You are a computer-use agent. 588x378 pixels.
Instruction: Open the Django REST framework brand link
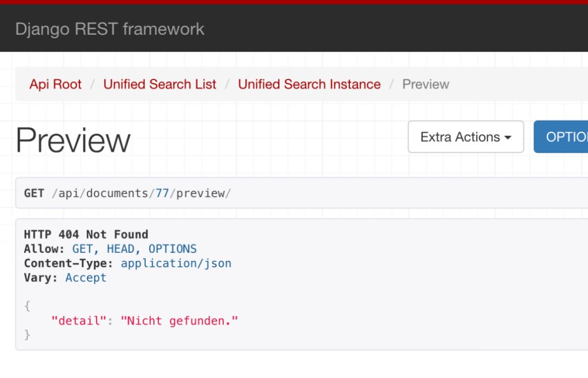[109, 29]
